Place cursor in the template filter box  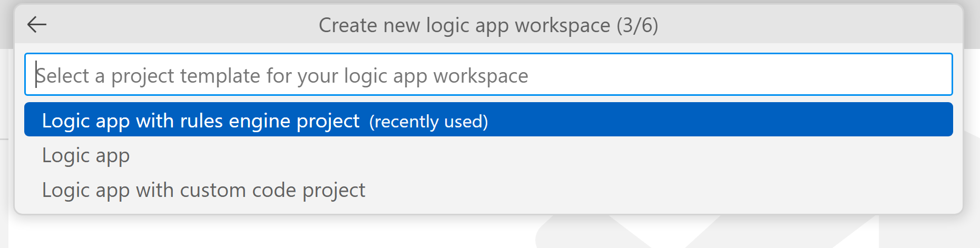click(488, 74)
